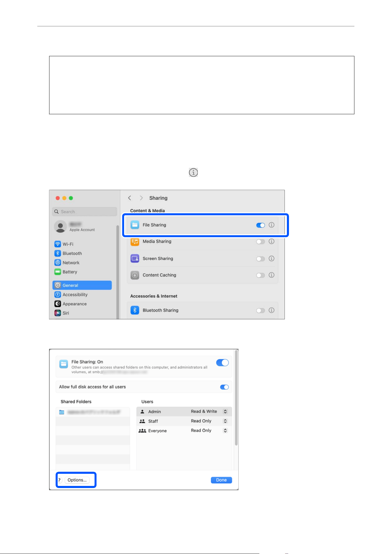Click the file sharing dialog's vertical scrollbar
This screenshot has height=554, width=392.
click(x=236, y=398)
